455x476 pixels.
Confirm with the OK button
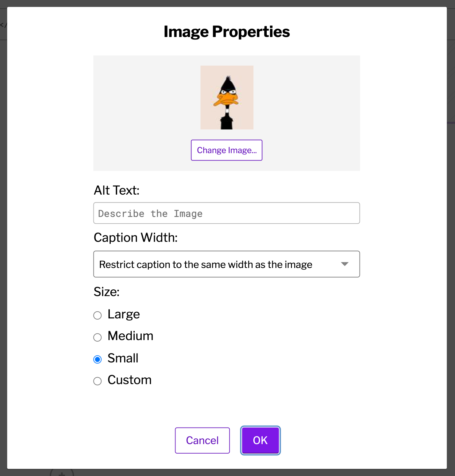click(x=260, y=440)
